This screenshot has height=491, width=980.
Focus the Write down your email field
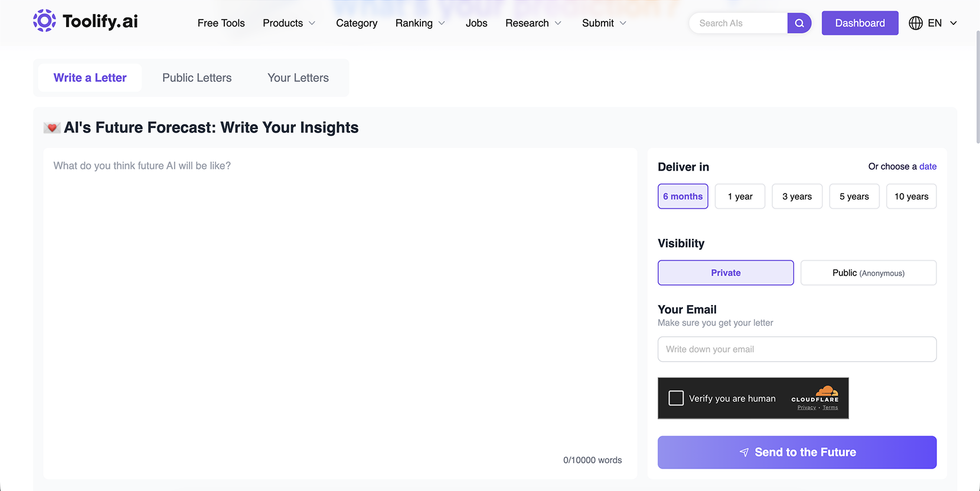click(797, 349)
